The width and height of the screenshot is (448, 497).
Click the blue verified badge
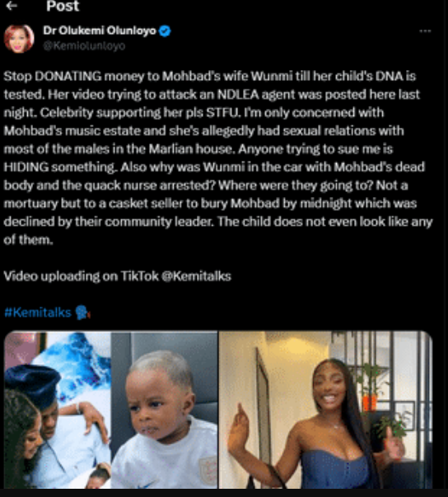pos(165,31)
